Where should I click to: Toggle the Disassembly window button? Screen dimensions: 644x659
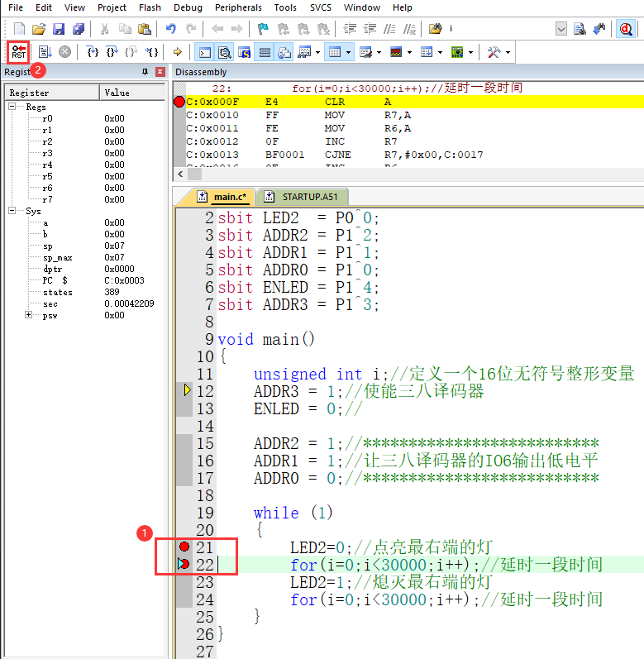(225, 52)
